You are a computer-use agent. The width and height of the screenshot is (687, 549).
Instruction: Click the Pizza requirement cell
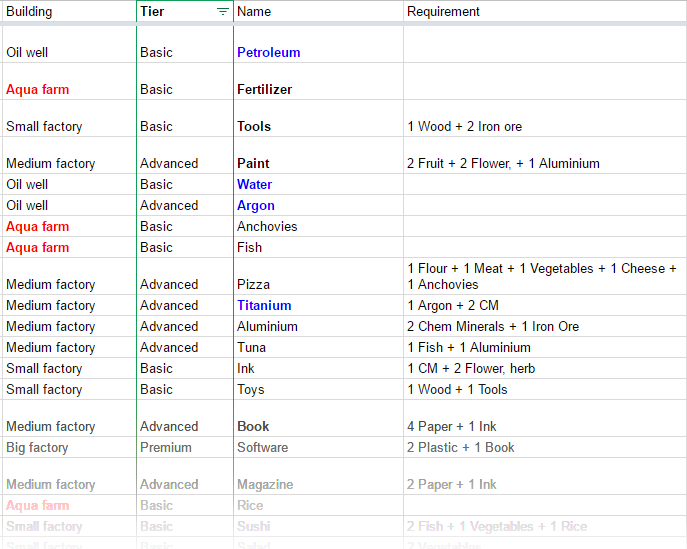point(545,276)
